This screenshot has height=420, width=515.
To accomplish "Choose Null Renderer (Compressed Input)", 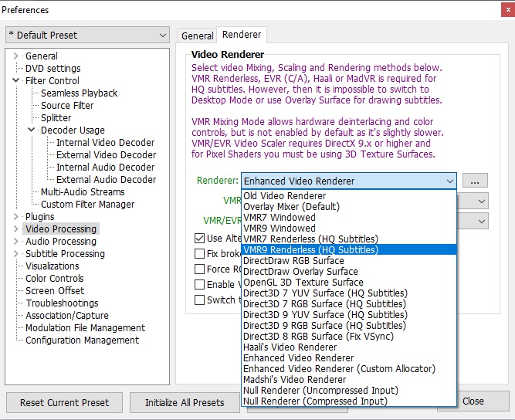I will click(x=349, y=401).
